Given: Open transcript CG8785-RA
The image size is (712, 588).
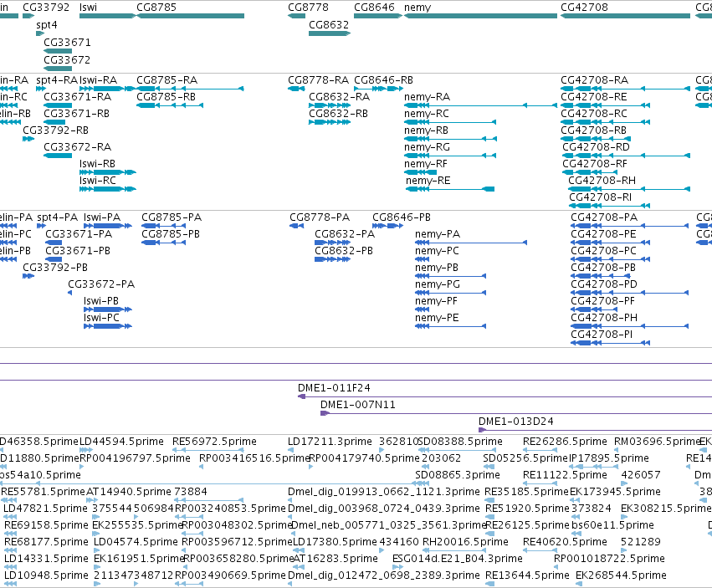Looking at the screenshot, I should pos(190,89).
